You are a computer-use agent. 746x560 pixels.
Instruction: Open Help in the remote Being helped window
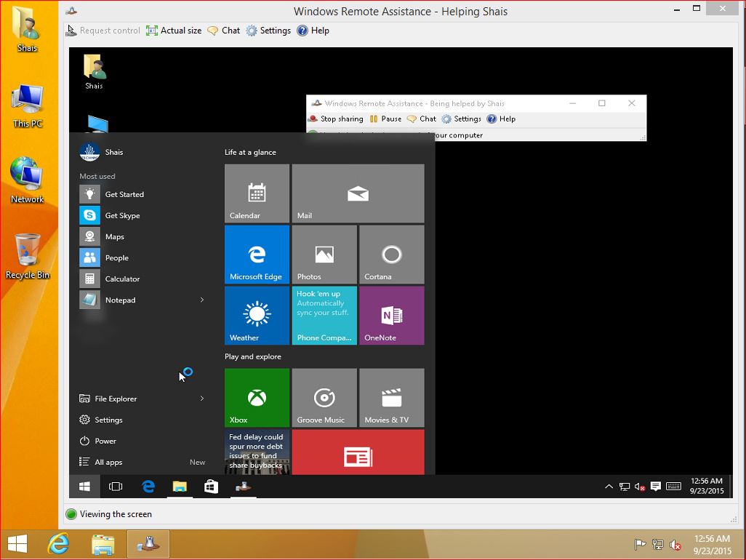tap(501, 119)
